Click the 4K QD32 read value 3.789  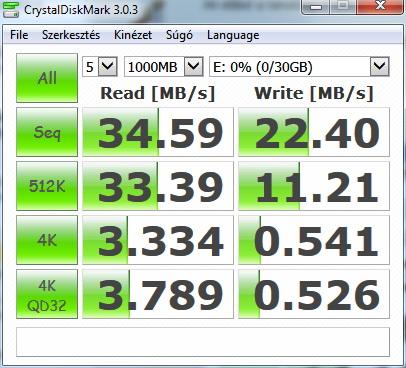(x=158, y=294)
